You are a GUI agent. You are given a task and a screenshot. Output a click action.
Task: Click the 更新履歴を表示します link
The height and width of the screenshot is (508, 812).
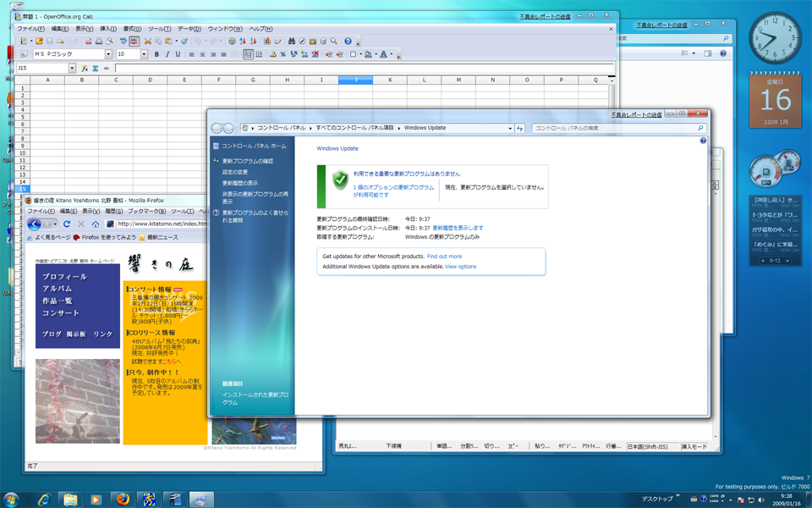(x=458, y=228)
